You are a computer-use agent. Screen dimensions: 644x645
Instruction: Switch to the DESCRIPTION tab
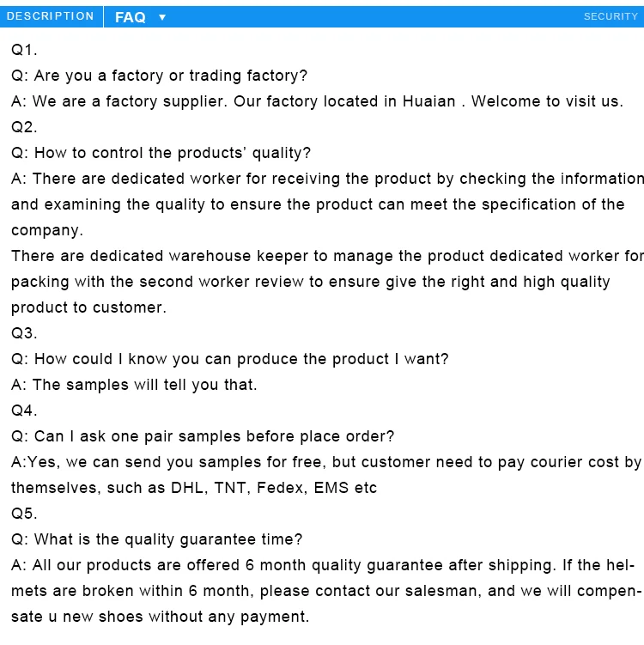click(51, 16)
